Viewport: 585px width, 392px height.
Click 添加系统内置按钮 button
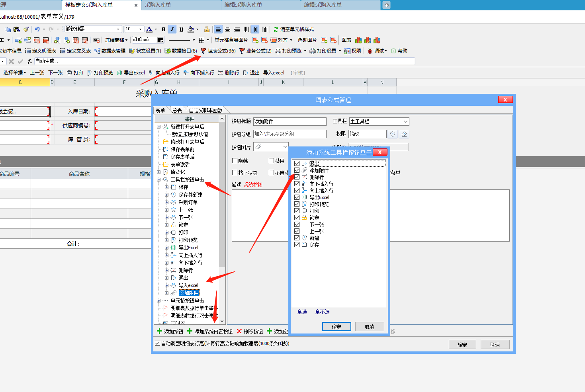[x=210, y=332]
